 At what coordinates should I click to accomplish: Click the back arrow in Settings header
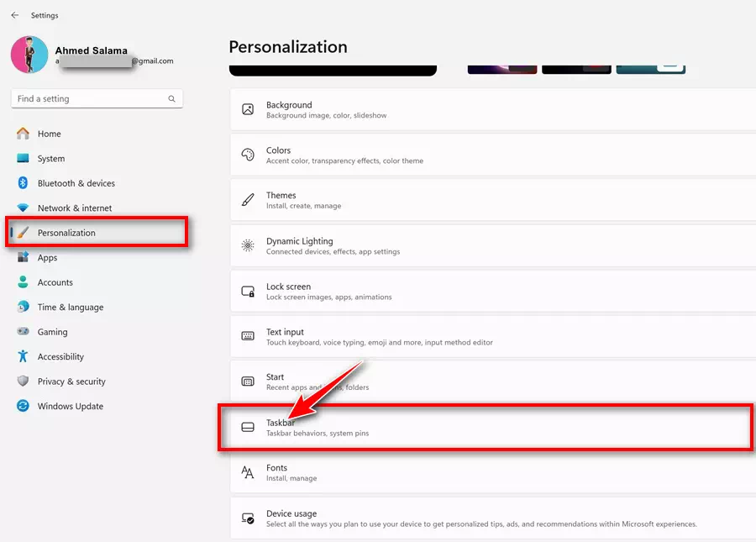click(14, 15)
